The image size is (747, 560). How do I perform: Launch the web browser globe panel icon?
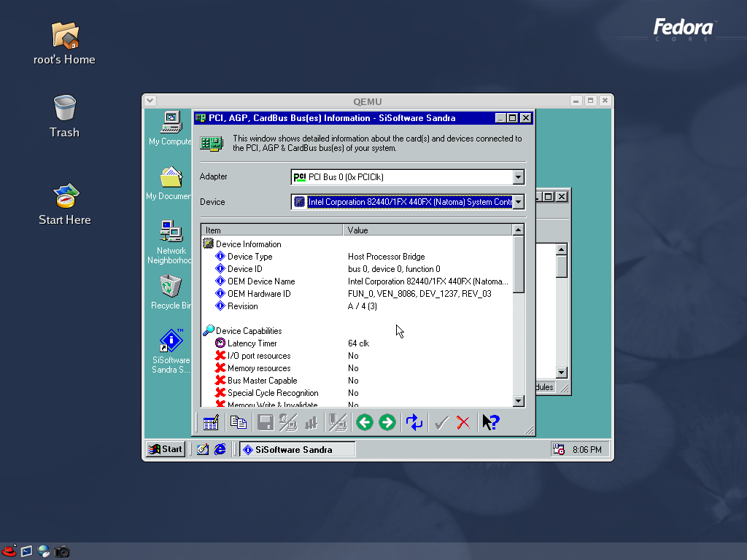(44, 551)
